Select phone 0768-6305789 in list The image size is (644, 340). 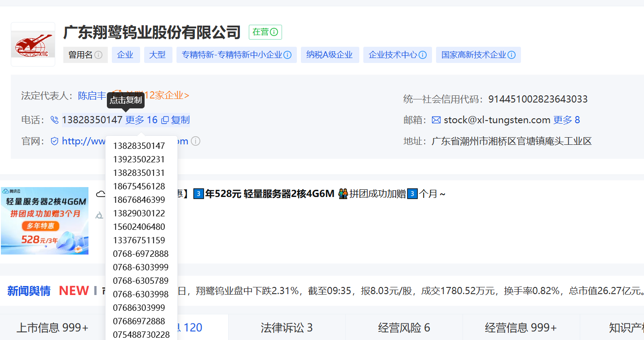pyautogui.click(x=141, y=281)
